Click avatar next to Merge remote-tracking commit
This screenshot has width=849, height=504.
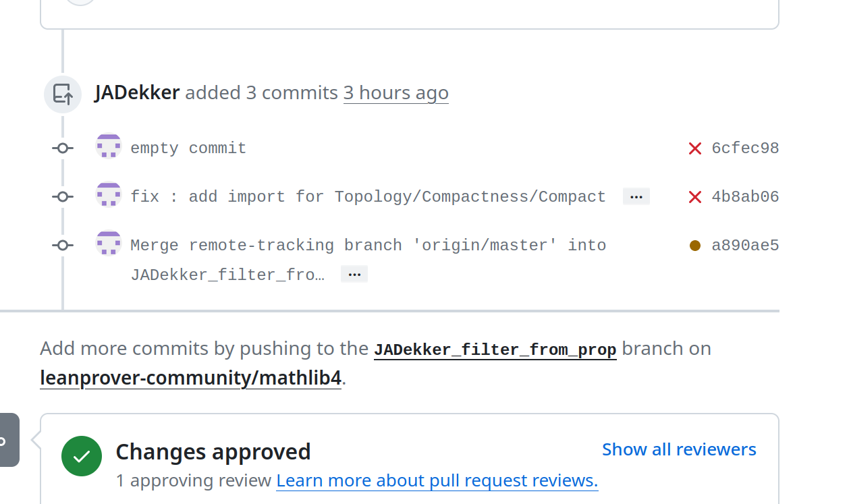109,243
